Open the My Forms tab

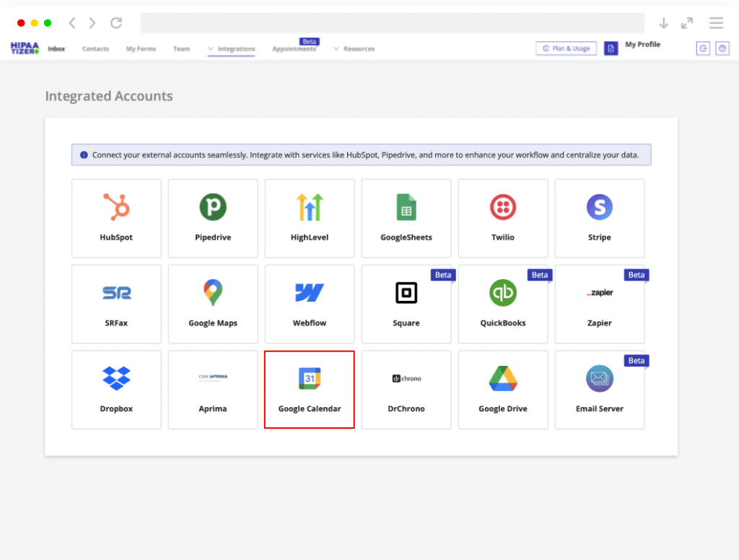pos(141,48)
